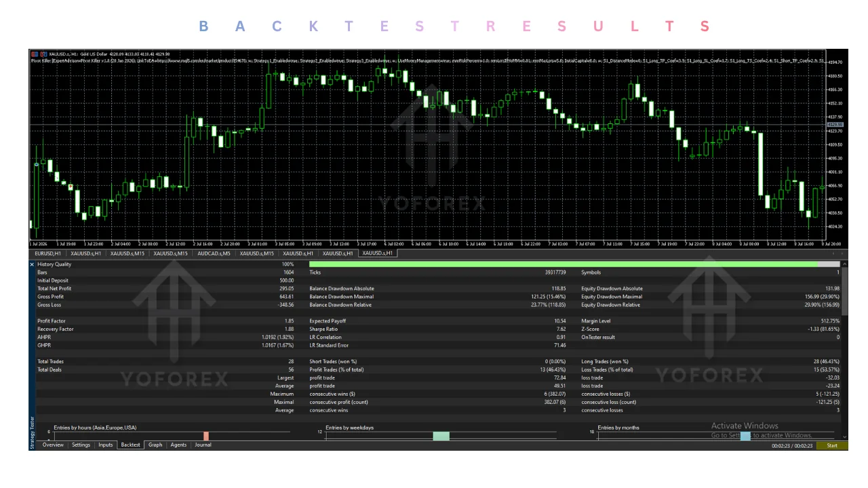Click the left arrow of the chart tabs scroller
Viewport: 868px width, 488px height.
pyautogui.click(x=833, y=253)
